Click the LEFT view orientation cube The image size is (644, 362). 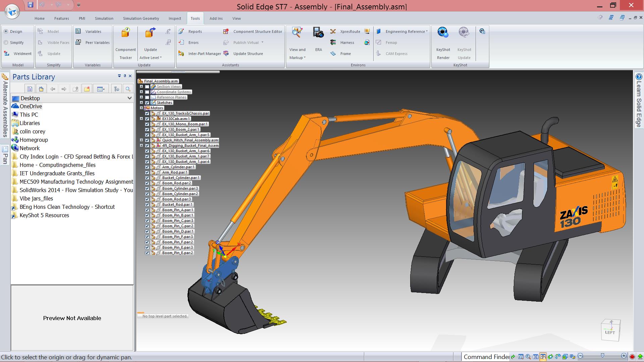[x=610, y=330]
